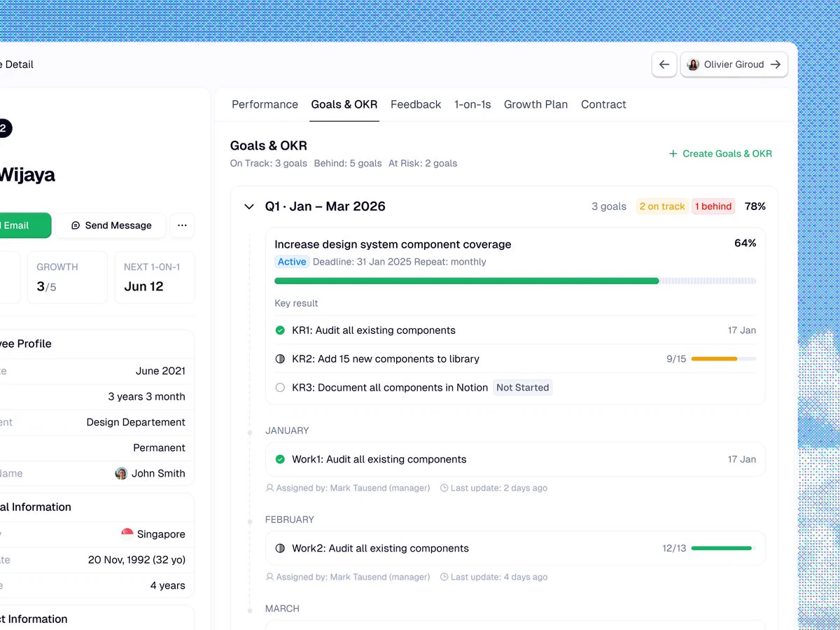Click the person icon next to Mark Tausend under Work2
This screenshot has height=630, width=840.
click(270, 577)
